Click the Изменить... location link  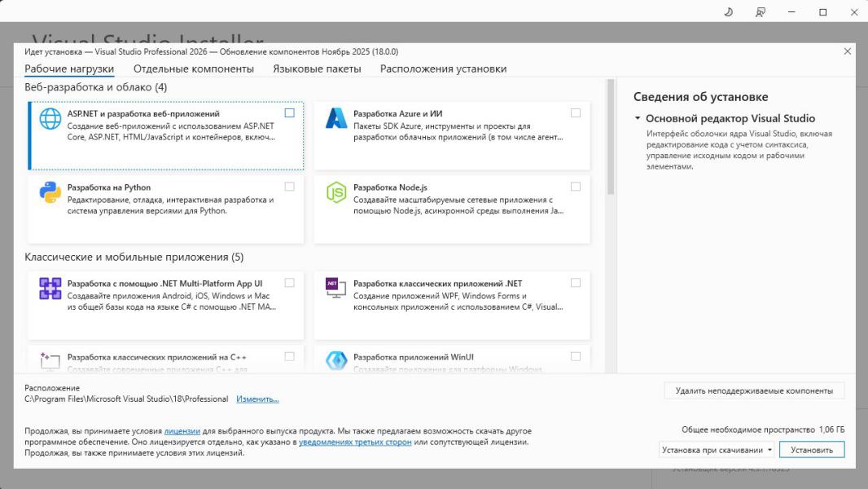257,399
